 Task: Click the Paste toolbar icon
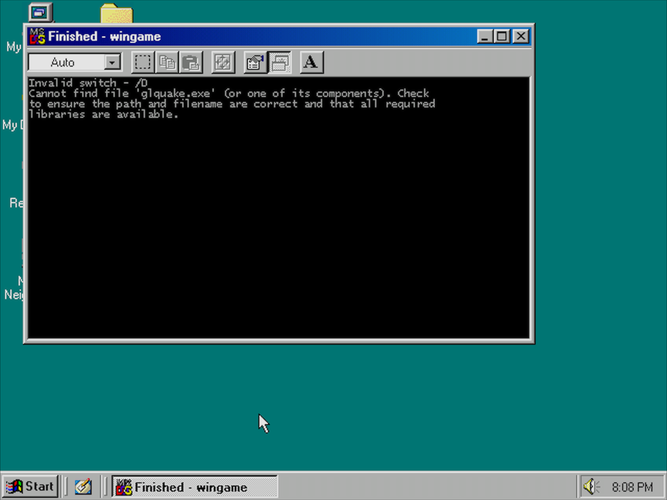pos(190,62)
